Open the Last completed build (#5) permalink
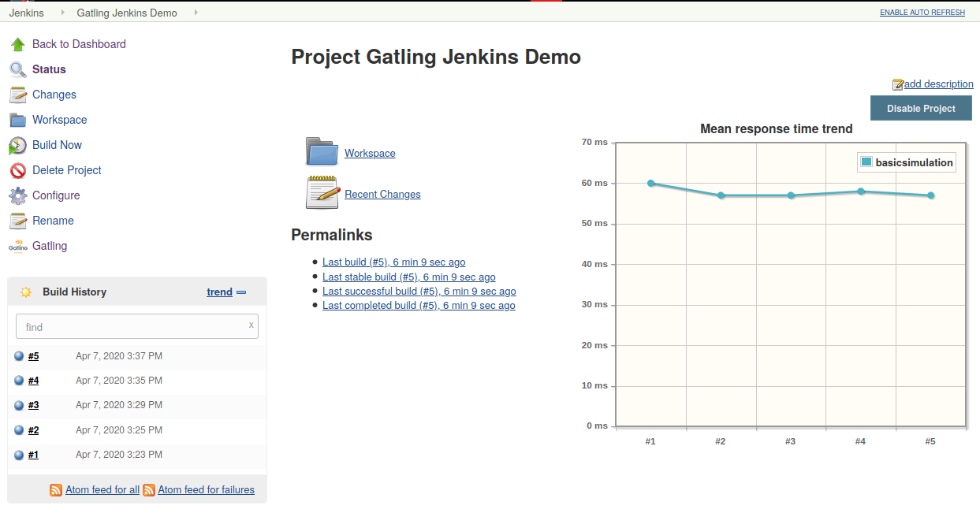The width and height of the screenshot is (980, 513). [419, 306]
